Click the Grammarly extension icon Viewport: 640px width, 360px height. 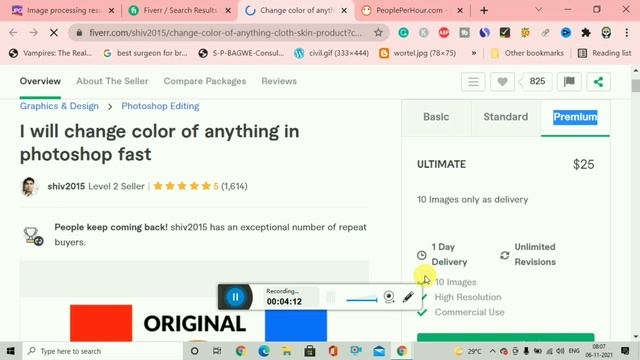pos(403,33)
